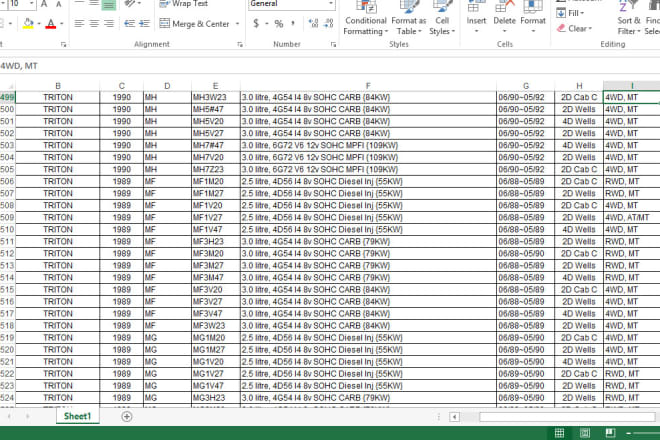Go to previous sheet tab arrow
Viewport: 660px width, 440px height.
tap(9, 416)
